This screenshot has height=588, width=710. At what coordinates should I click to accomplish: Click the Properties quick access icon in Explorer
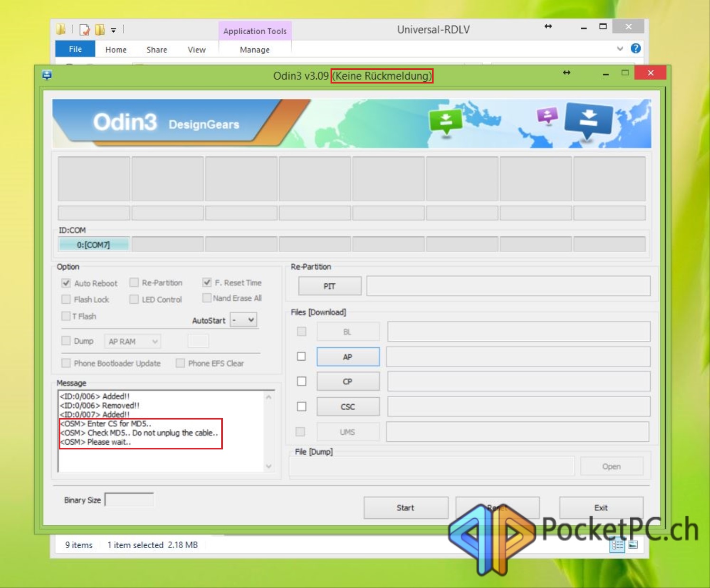[x=85, y=30]
